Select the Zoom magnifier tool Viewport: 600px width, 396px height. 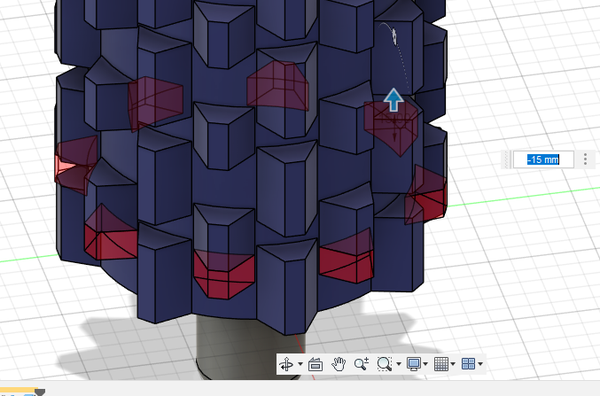pos(361,364)
